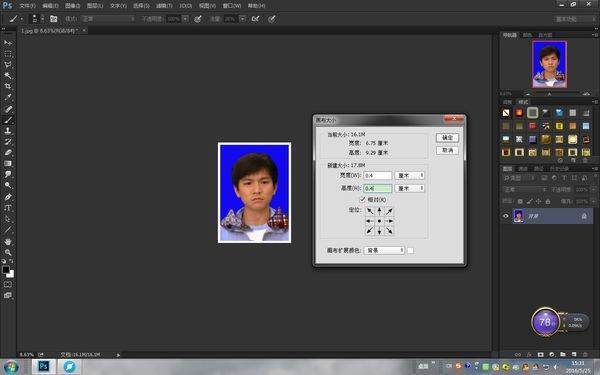Select the Healing Brush tool
This screenshot has height=375, width=600.
(x=8, y=109)
